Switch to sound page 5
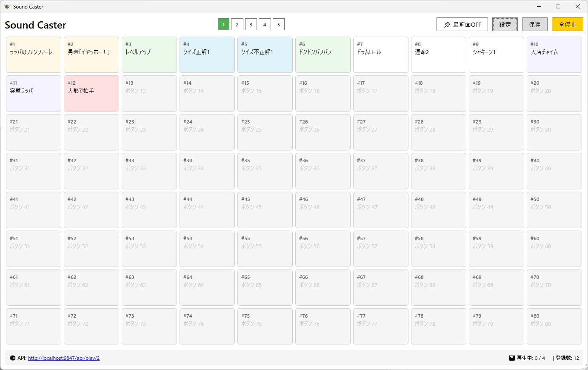The width and height of the screenshot is (588, 370). click(278, 24)
